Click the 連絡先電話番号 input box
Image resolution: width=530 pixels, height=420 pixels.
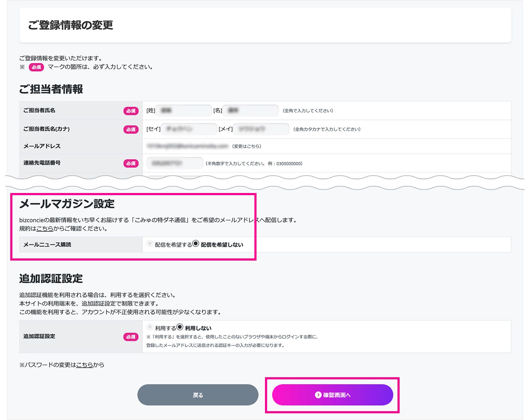(x=175, y=163)
